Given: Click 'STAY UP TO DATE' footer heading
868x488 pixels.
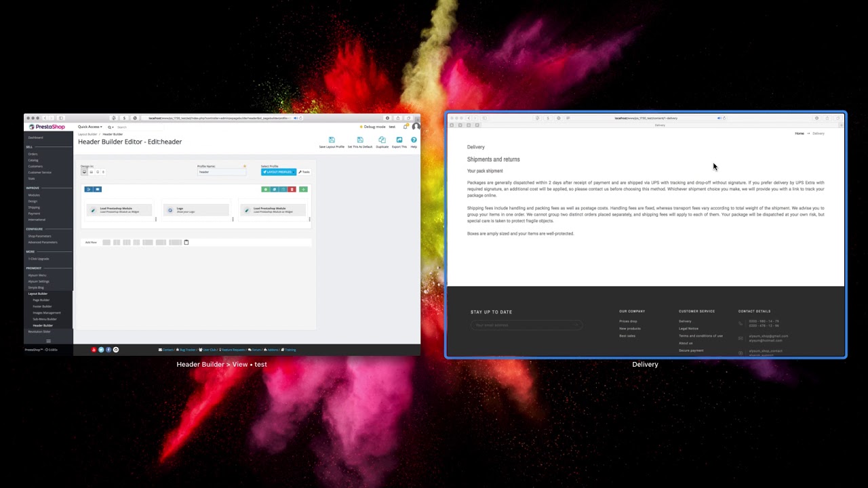Looking at the screenshot, I should tap(491, 312).
